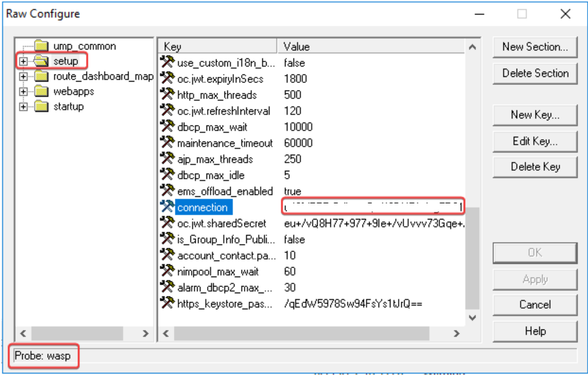Open the Edit Key... dialog

[x=535, y=141]
